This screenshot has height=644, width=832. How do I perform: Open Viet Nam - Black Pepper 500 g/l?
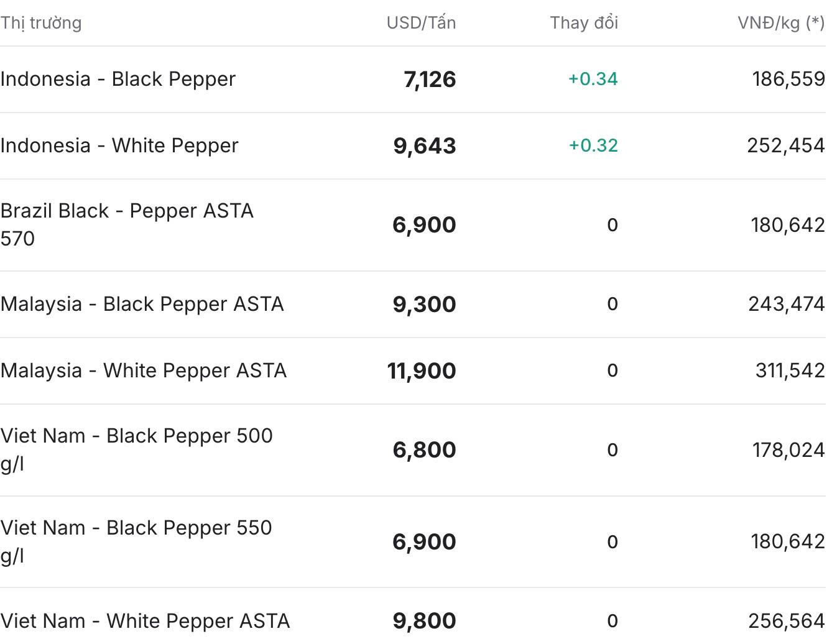[x=413, y=450]
